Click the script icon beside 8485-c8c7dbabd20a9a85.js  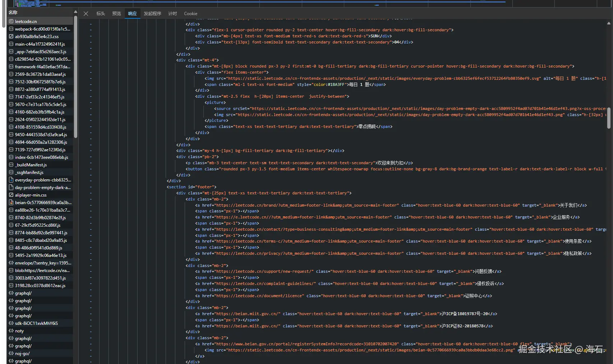point(11,240)
